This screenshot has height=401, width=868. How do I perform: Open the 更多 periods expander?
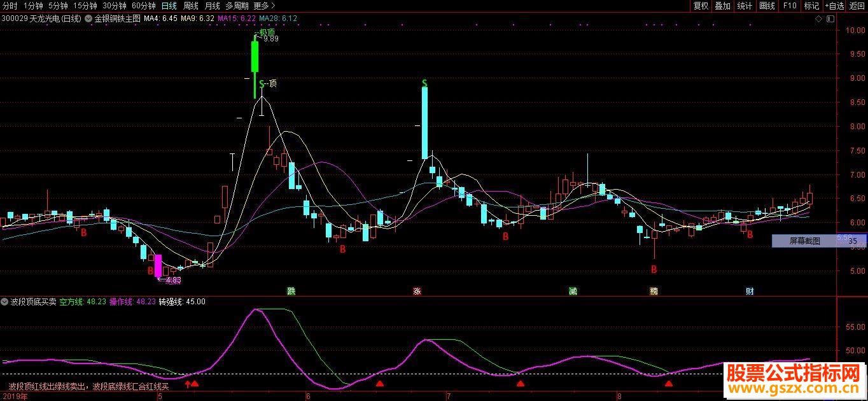coord(265,6)
